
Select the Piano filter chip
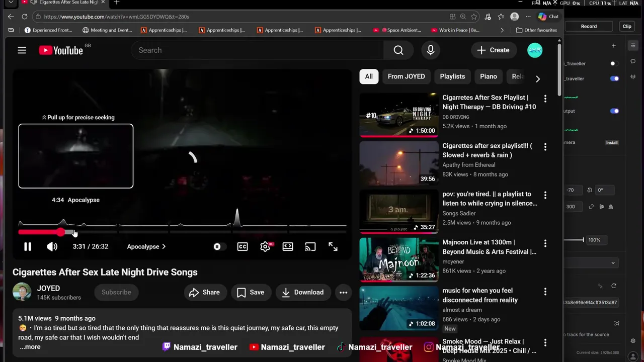[489, 76]
